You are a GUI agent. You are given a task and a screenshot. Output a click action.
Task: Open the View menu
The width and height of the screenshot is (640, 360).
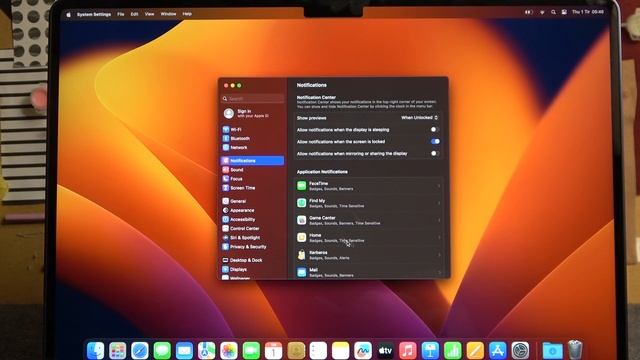149,14
